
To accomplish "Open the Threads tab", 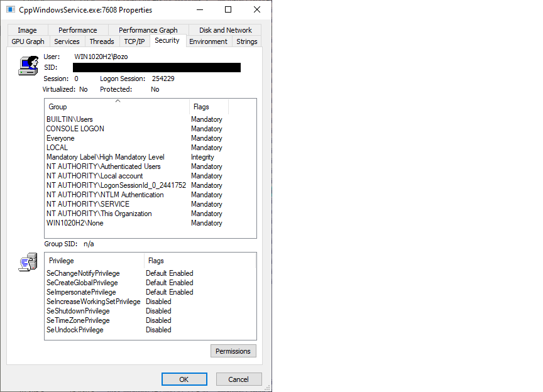I will pos(101,41).
